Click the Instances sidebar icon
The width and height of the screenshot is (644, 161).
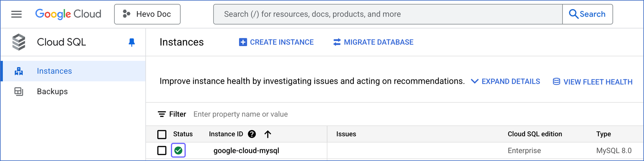click(x=19, y=71)
